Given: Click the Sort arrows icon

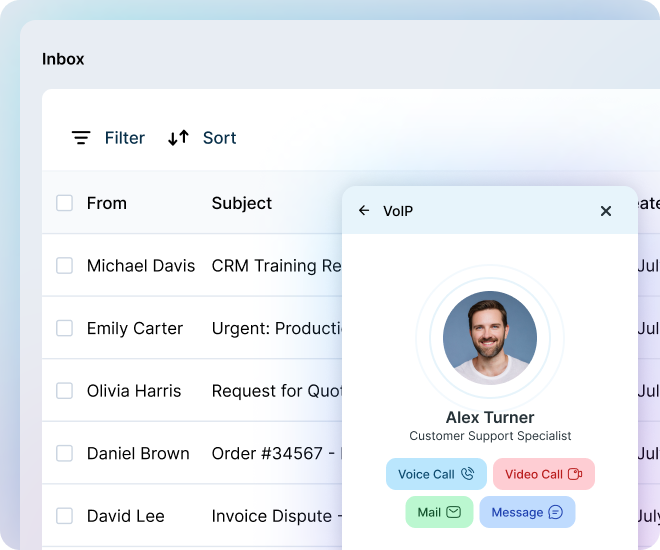Looking at the screenshot, I should point(178,138).
